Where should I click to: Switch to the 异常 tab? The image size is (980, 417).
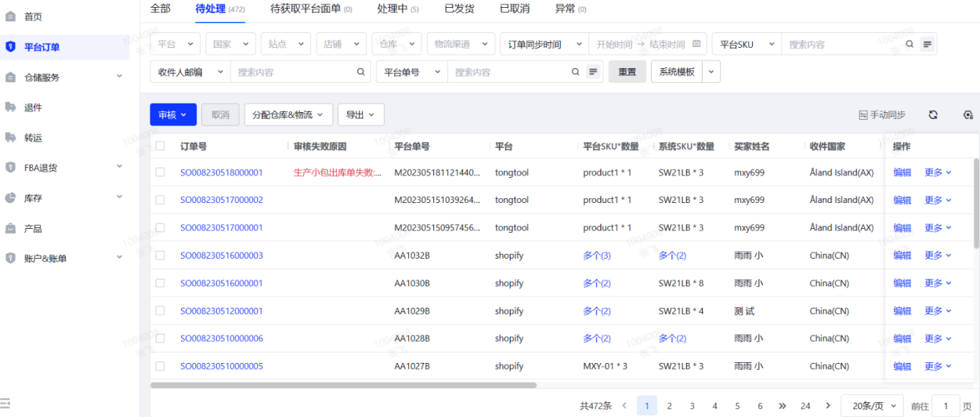pos(570,9)
